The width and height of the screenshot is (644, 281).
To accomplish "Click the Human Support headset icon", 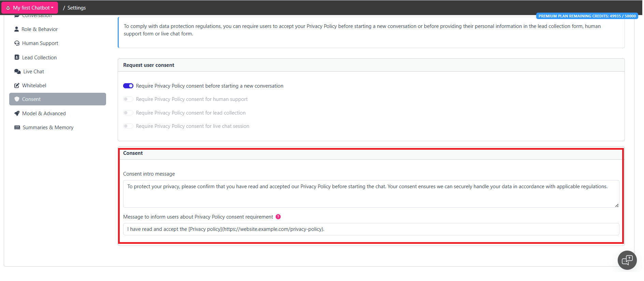I will tap(17, 43).
